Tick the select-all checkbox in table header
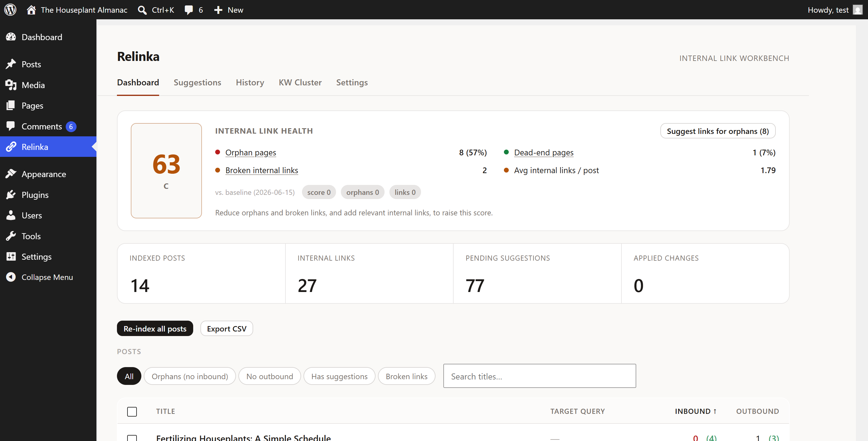 (132, 411)
